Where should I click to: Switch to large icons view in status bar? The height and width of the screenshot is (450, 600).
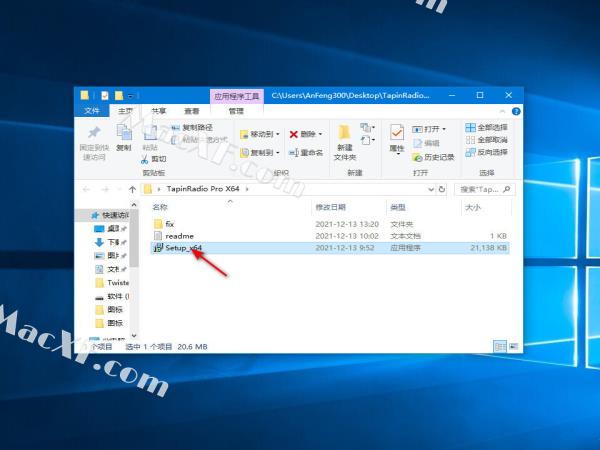pyautogui.click(x=514, y=347)
